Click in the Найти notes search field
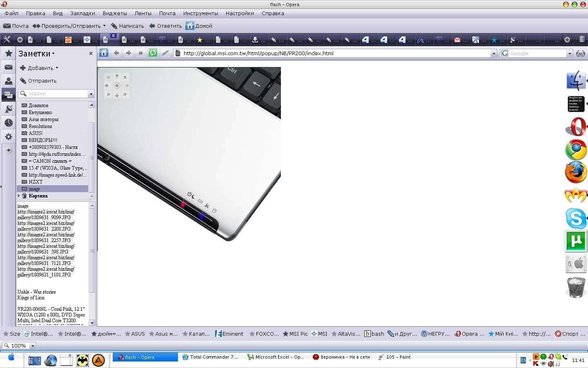This screenshot has height=368, width=588. (x=56, y=94)
